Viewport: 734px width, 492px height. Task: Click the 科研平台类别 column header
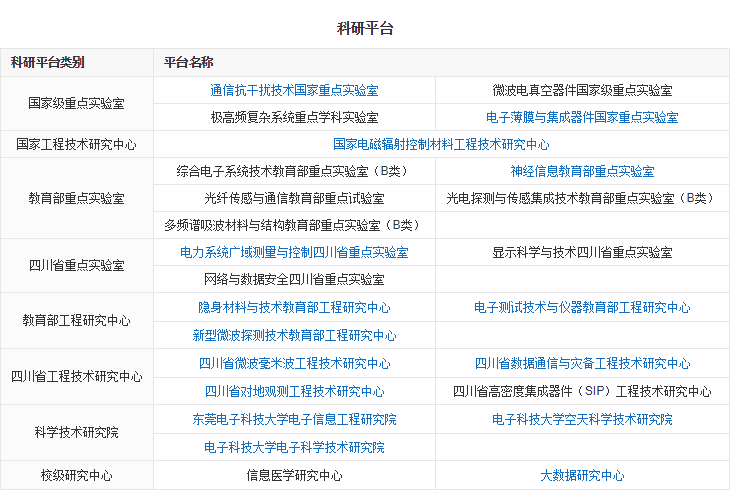pos(77,62)
